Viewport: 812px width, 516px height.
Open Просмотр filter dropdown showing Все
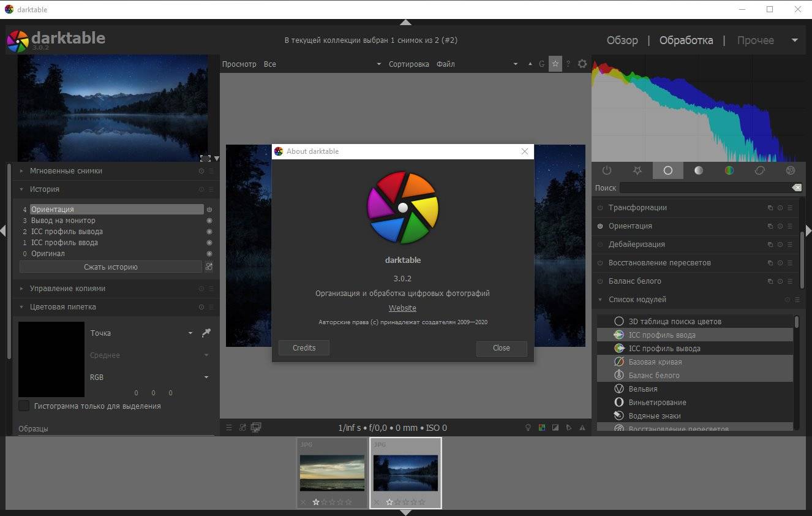click(x=322, y=64)
